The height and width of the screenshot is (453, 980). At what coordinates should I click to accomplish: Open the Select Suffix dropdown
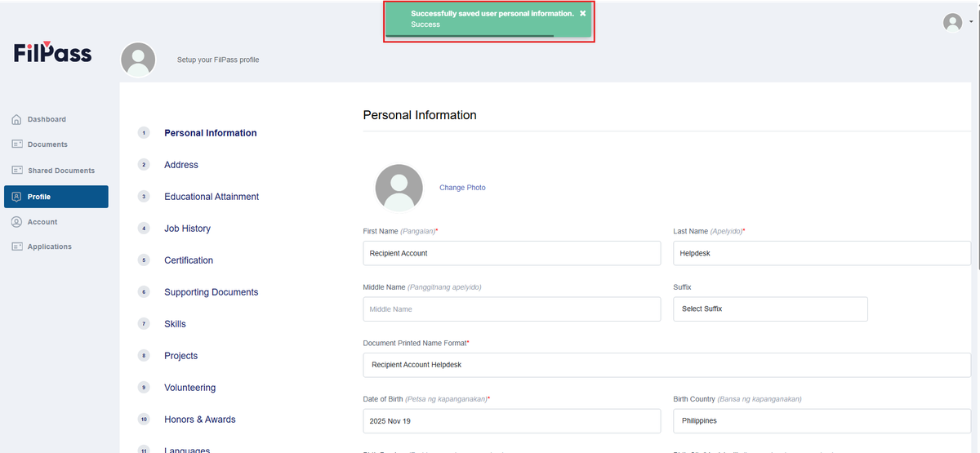tap(771, 309)
